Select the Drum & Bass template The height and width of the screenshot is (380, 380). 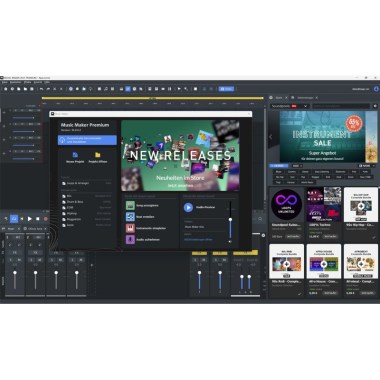[87, 202]
